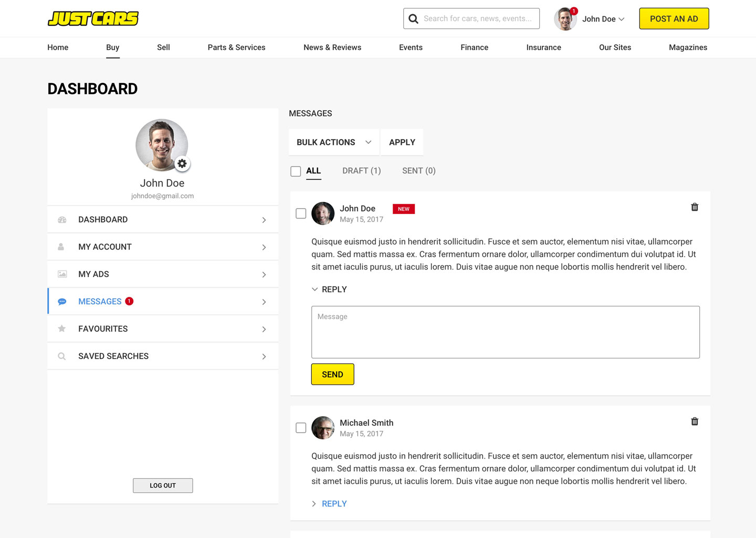The image size is (756, 538).
Task: Open the Insurance nav item
Action: pos(544,47)
